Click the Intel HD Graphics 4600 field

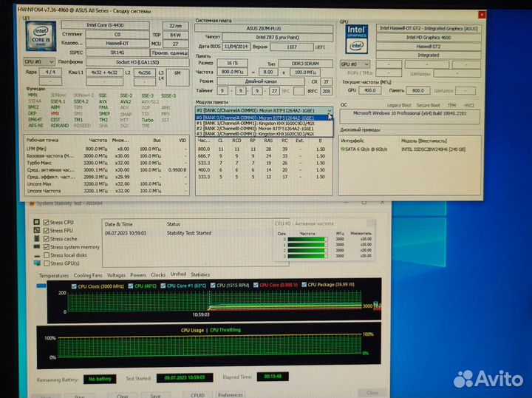click(429, 37)
